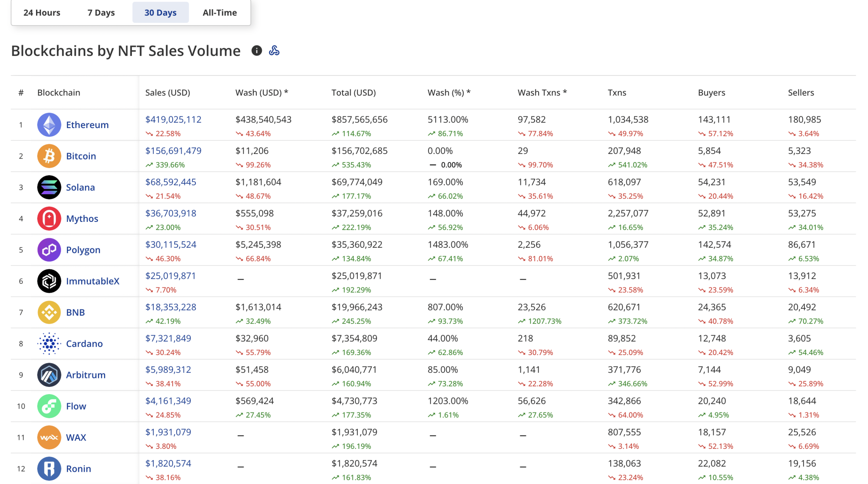Sort by the Total (USD) column header
The image size is (868, 484).
pyautogui.click(x=354, y=92)
